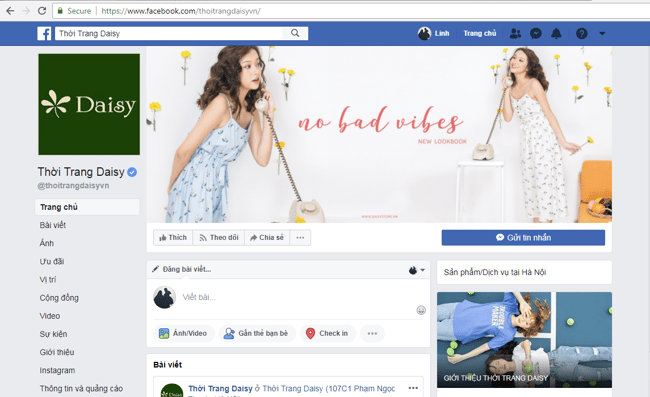Click the Chia sẻ share button

click(x=267, y=237)
